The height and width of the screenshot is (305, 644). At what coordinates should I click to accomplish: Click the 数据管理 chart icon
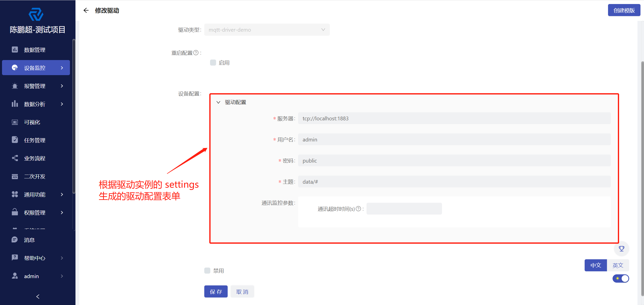tap(15, 50)
